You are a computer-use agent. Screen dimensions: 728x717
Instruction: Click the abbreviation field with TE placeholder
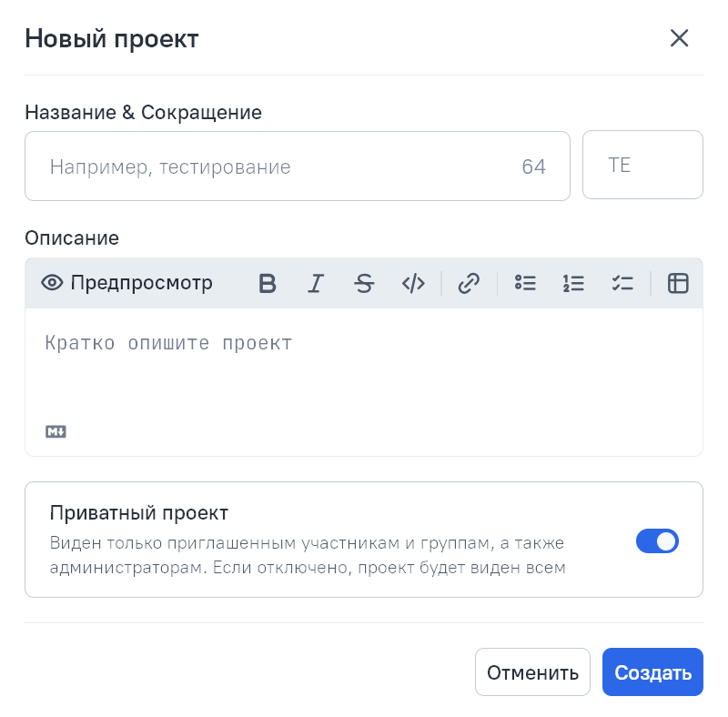tap(642, 166)
